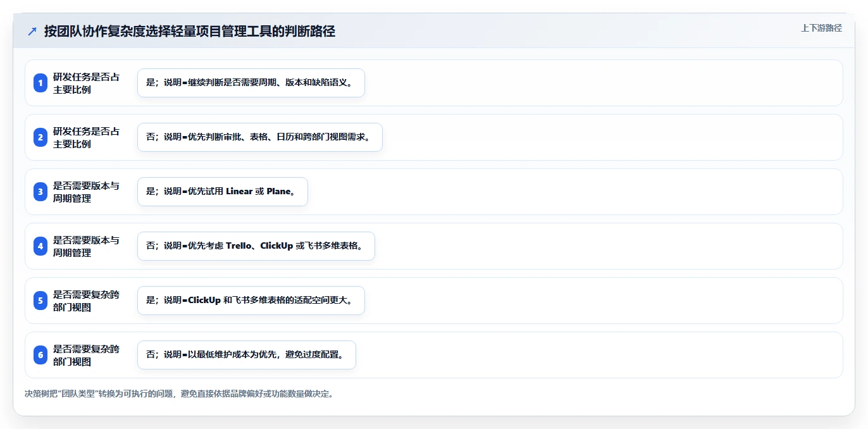Viewport: 868px width, 429px height.
Task: Click the footer note starting with 决策树把
Action: [179, 394]
